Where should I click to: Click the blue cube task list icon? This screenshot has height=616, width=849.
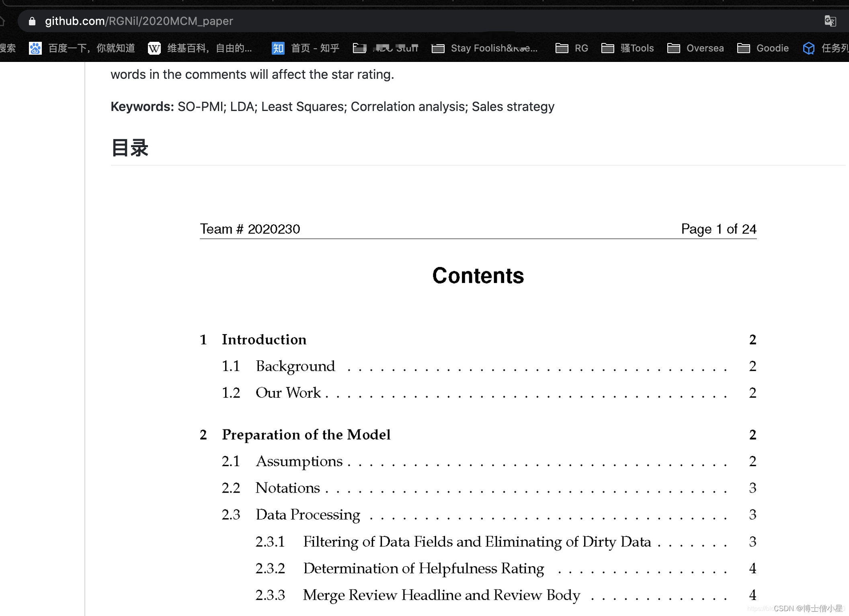[808, 48]
